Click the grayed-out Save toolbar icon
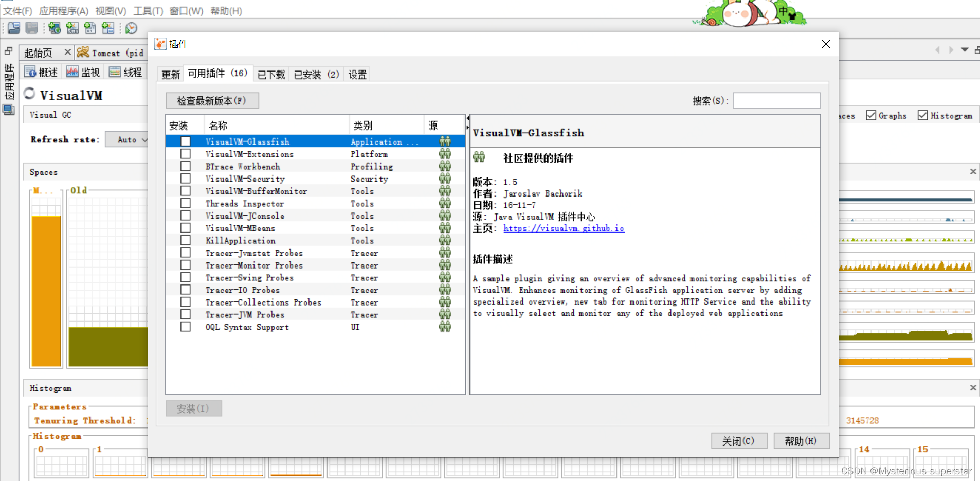 32,28
